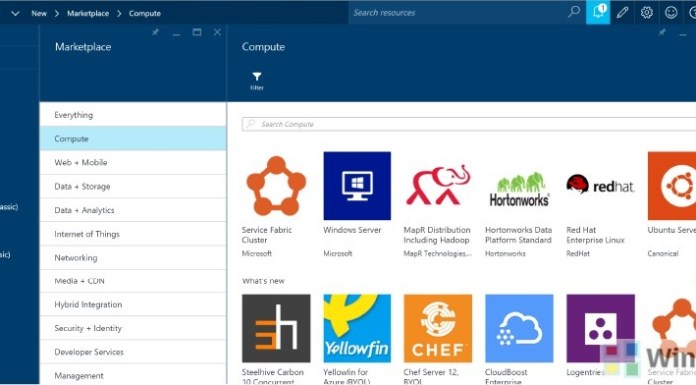Open the Steelhive Carbon tile
This screenshot has height=385, width=696.
(276, 328)
